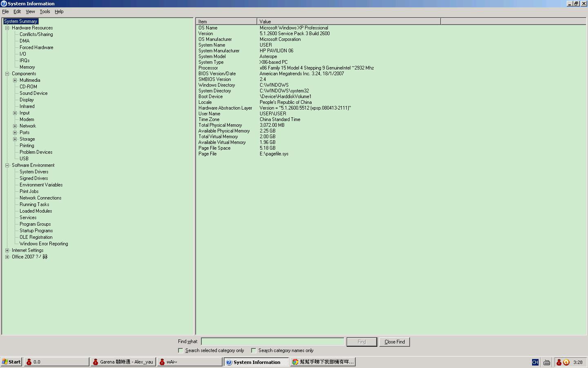Screen dimensions: 588x368
Task: Select I/O tree item
Action: point(23,54)
